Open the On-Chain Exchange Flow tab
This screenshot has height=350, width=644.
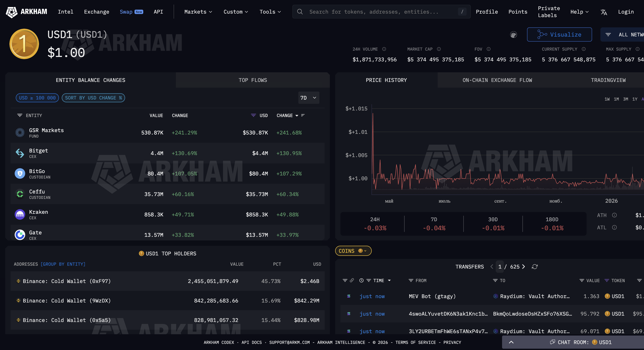coord(497,80)
